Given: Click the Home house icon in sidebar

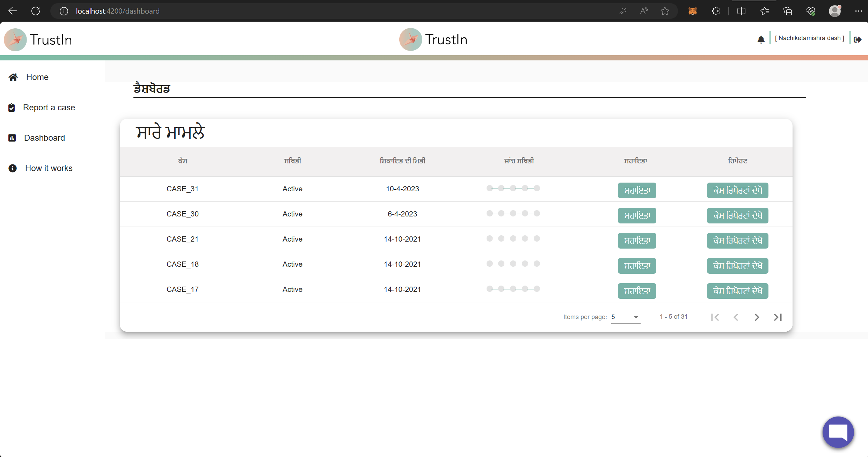Looking at the screenshot, I should [13, 77].
